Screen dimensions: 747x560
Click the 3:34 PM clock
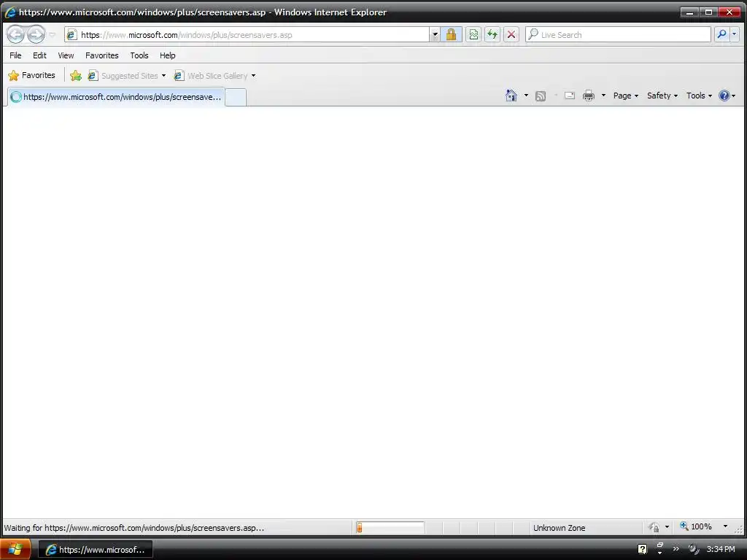click(x=720, y=550)
